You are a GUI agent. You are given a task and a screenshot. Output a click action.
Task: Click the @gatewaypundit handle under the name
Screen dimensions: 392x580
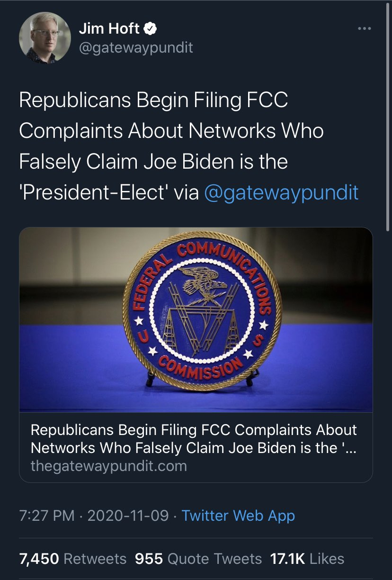[136, 48]
